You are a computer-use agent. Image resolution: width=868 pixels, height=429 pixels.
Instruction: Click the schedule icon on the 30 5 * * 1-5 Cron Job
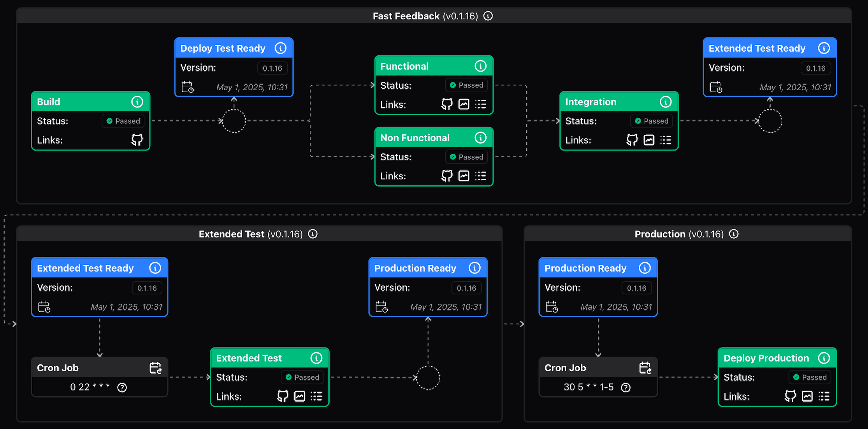(x=645, y=367)
